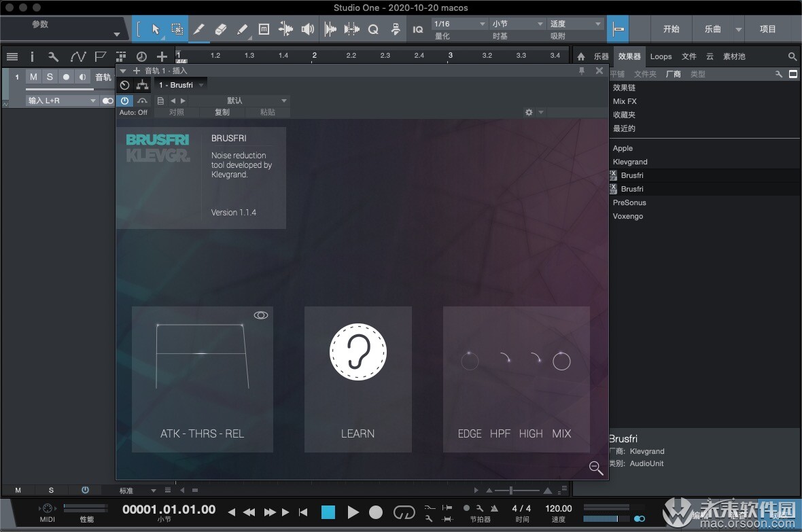The width and height of the screenshot is (802, 532).
Task: Select the Paint brush tool
Action: click(x=243, y=29)
